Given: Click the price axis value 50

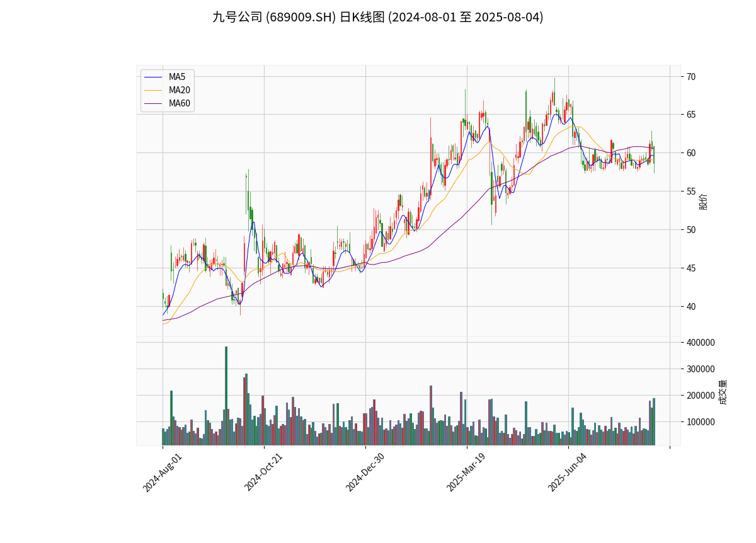Looking at the screenshot, I should coord(691,230).
